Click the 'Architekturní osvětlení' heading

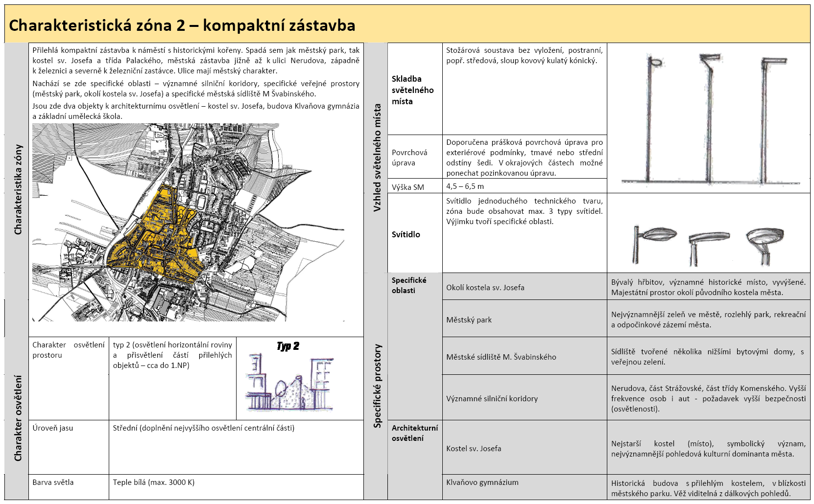[415, 433]
